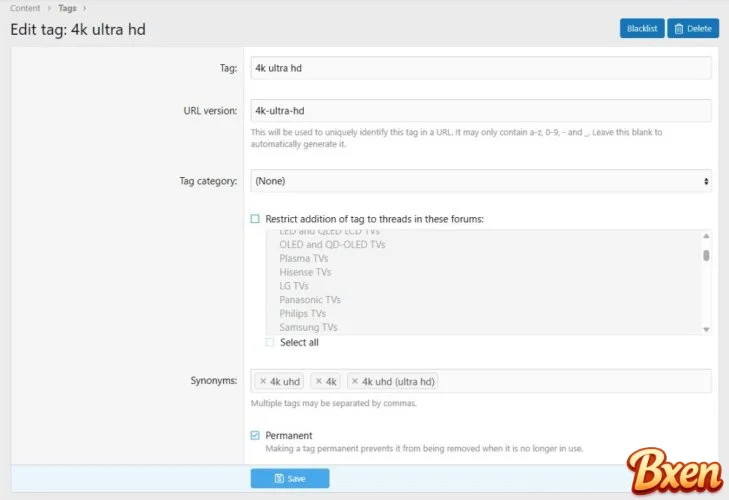Select 'OLED and QD-OLED TVs' forum
The width and height of the screenshot is (729, 500).
click(332, 245)
